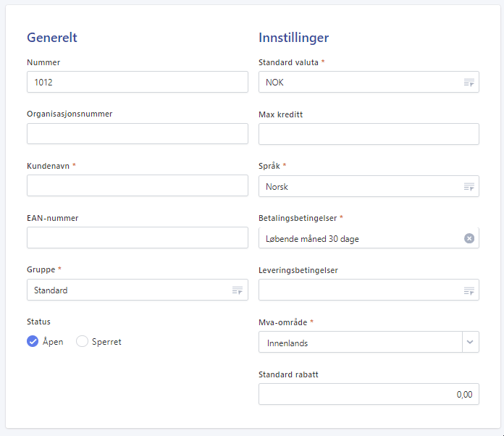
Task: Click the Åpen radio label text
Action: 53,341
